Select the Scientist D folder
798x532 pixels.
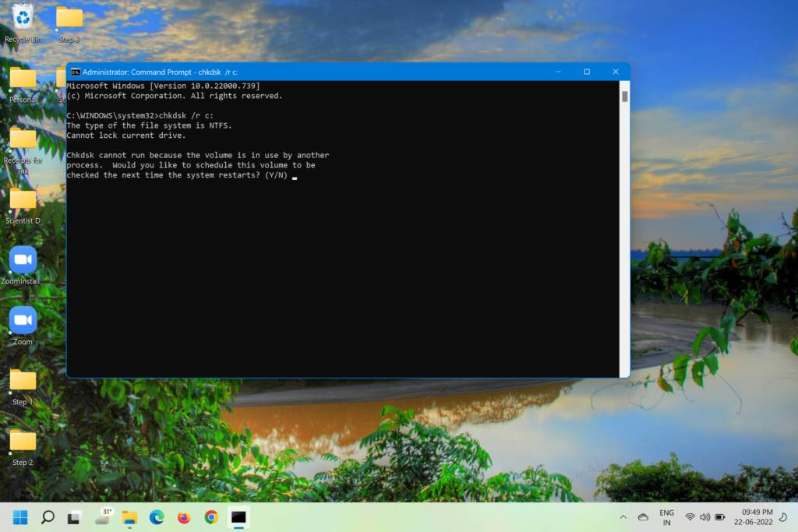[x=23, y=200]
